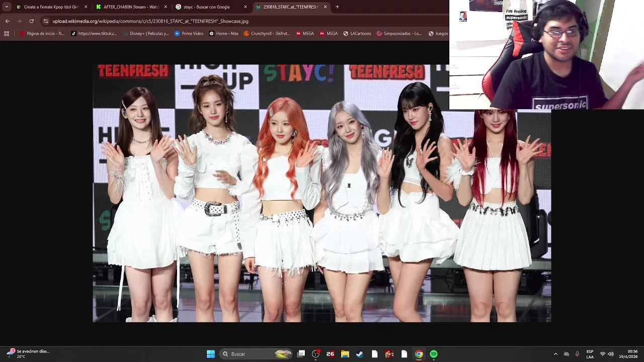Open the weather widget showing 20°C

click(x=28, y=354)
